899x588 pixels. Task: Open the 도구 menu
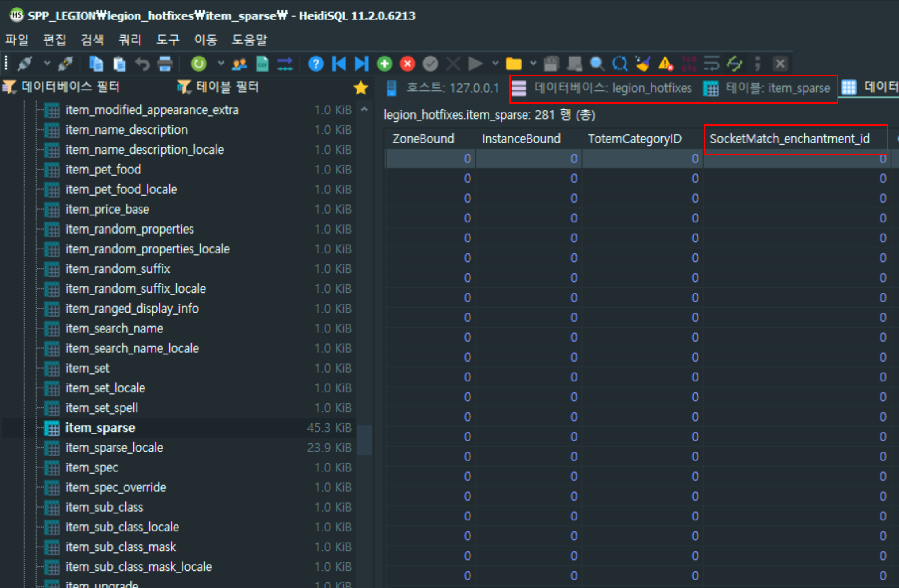(x=168, y=40)
